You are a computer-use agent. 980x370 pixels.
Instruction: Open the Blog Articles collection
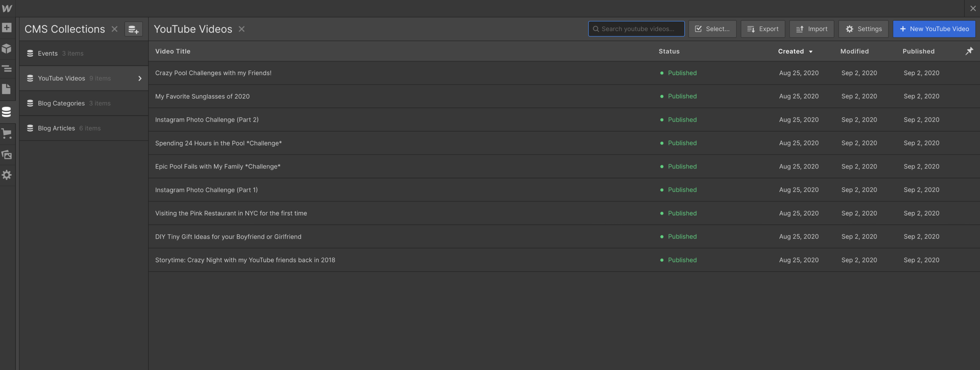(56, 128)
